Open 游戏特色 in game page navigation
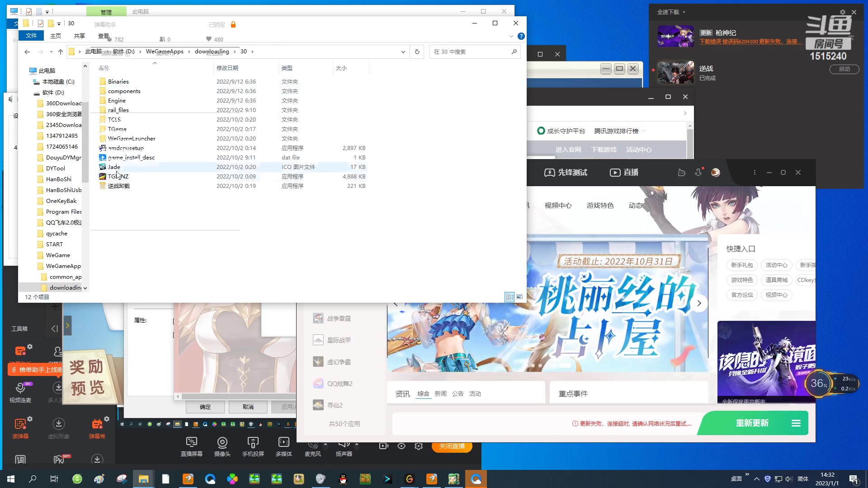 coord(600,205)
